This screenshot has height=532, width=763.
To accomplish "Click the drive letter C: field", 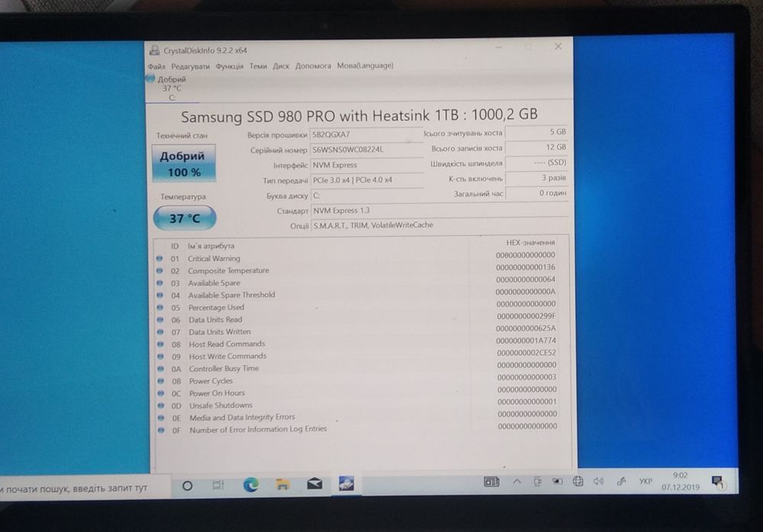I will [x=367, y=195].
